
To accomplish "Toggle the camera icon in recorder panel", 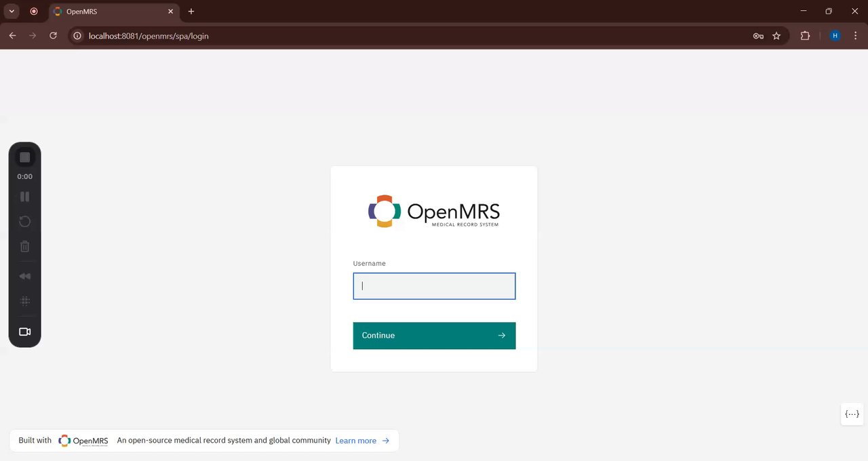I will tap(25, 332).
